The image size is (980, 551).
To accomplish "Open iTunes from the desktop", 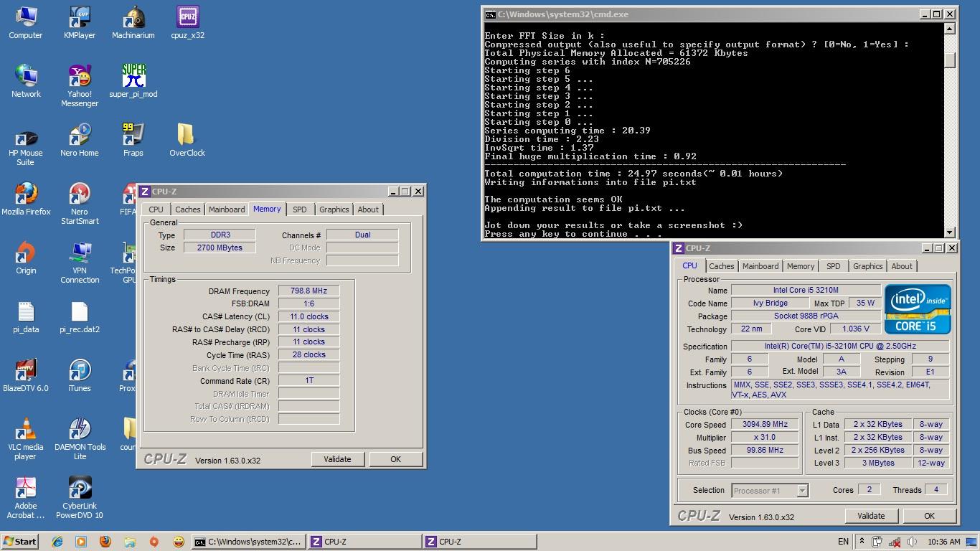I will tap(80, 375).
